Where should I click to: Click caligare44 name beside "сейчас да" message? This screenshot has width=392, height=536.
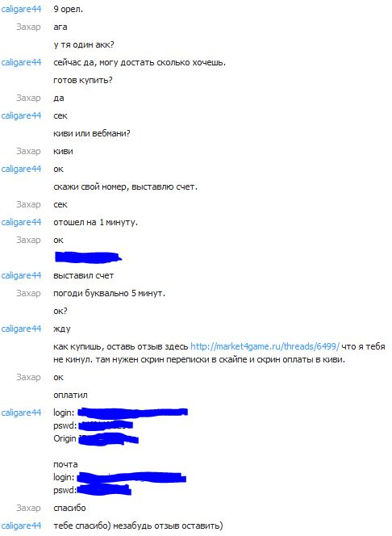pyautogui.click(x=21, y=62)
